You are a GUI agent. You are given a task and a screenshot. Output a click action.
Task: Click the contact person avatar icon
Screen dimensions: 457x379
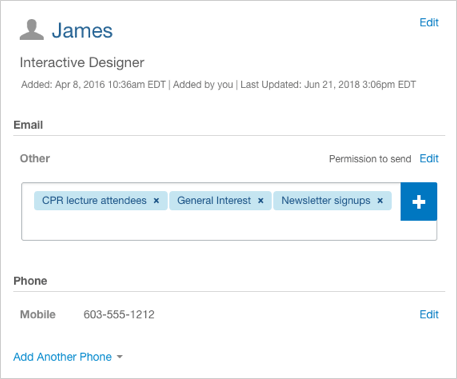pos(32,30)
